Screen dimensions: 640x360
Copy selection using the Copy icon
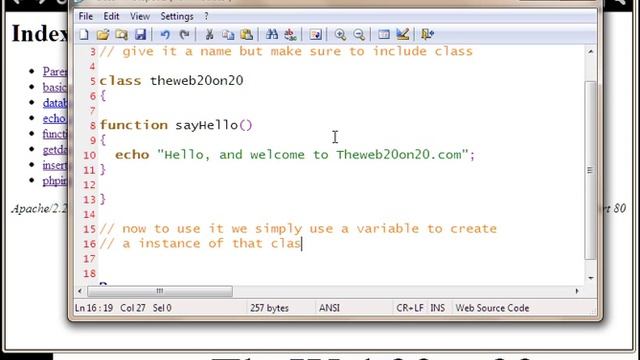228,35
